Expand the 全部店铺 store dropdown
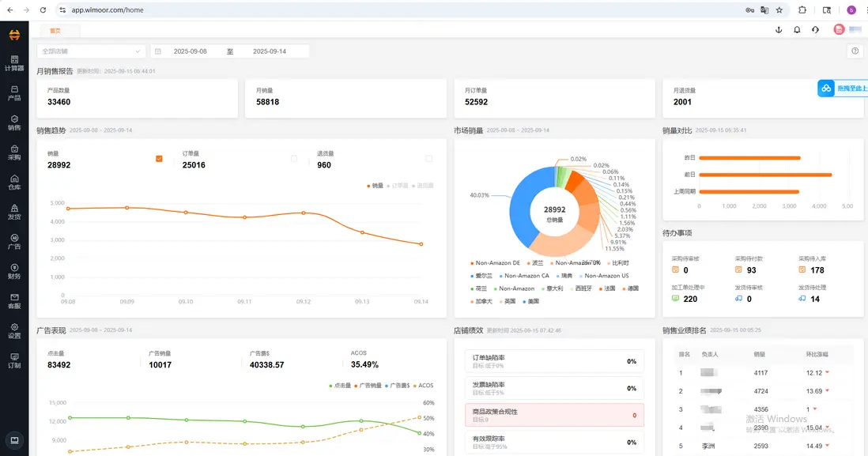 (91, 51)
